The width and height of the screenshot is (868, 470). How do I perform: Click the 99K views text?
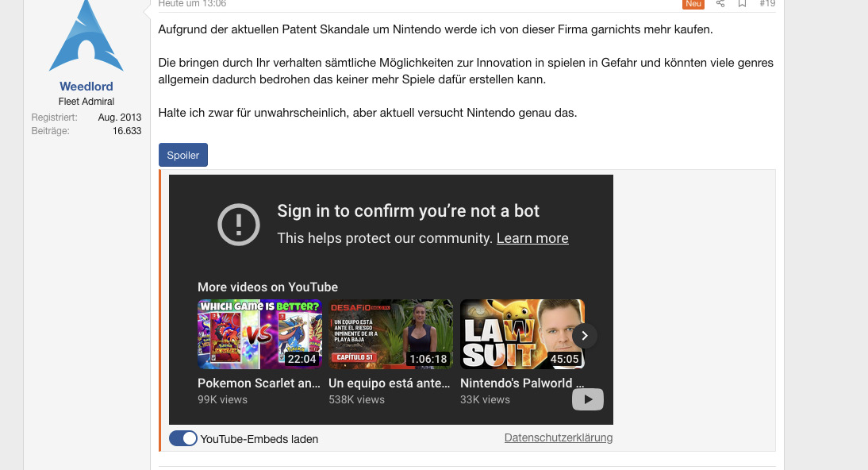pyautogui.click(x=222, y=399)
